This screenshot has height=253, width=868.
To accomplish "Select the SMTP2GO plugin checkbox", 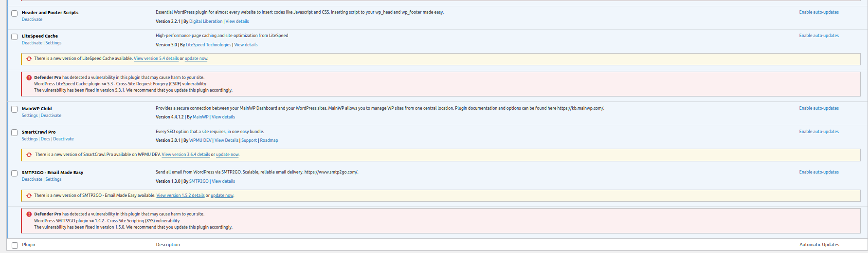I will click(x=15, y=174).
